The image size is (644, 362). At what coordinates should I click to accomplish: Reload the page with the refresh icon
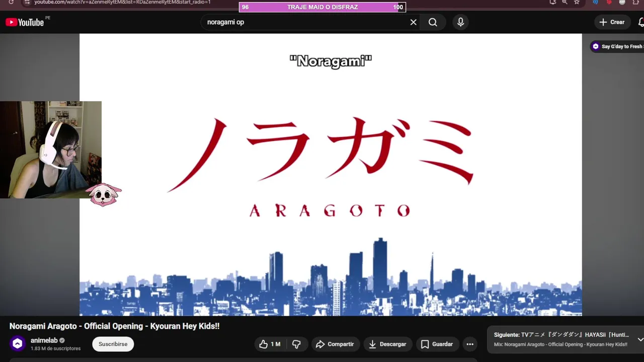click(x=11, y=2)
